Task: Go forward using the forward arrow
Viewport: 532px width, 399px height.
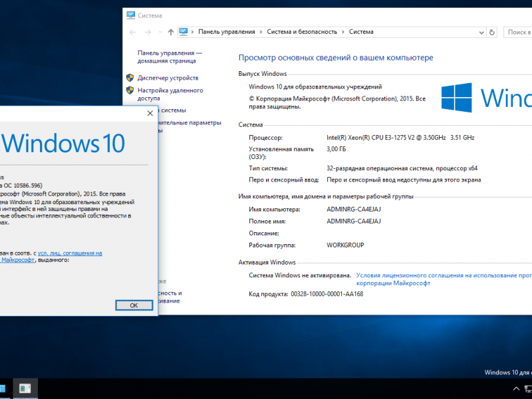Action: tap(148, 32)
